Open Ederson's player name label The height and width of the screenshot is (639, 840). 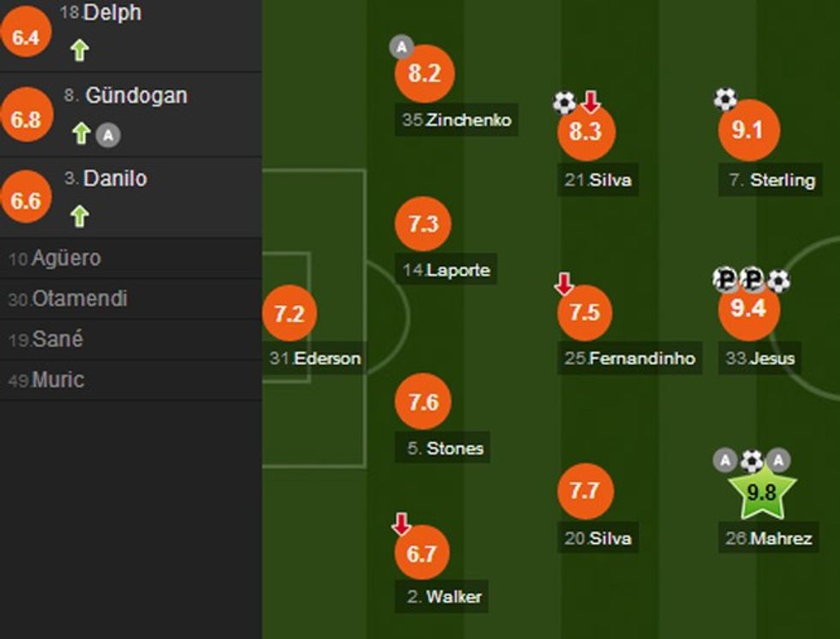point(315,358)
